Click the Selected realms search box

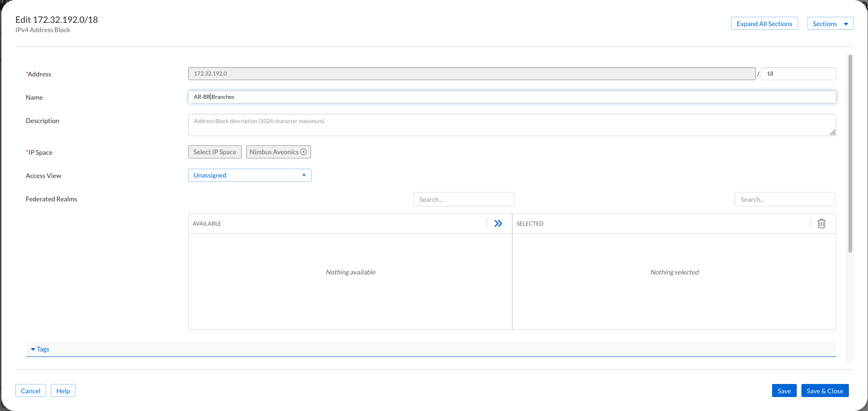(785, 199)
